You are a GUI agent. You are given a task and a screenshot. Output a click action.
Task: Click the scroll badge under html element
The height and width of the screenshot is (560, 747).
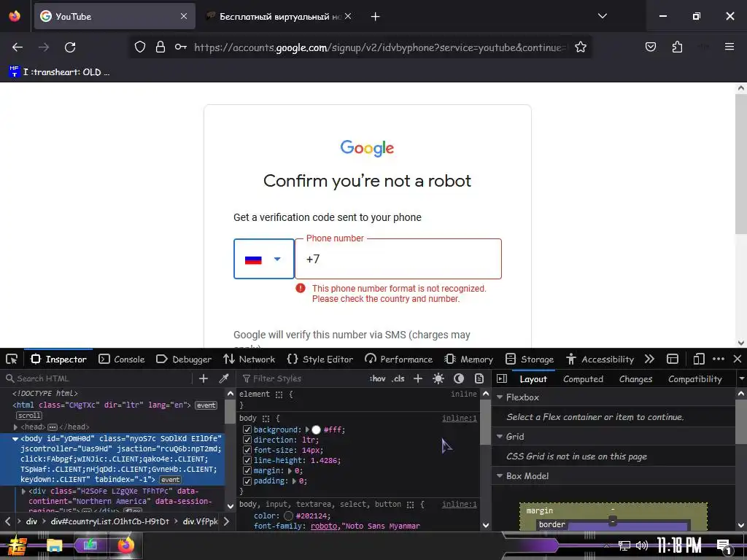click(29, 416)
